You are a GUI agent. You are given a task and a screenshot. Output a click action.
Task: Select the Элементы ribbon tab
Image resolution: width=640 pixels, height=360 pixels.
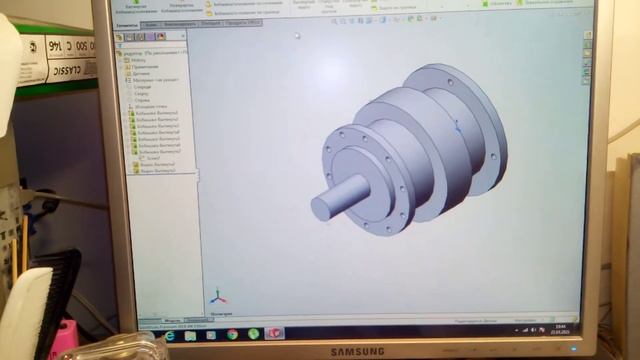click(x=127, y=25)
